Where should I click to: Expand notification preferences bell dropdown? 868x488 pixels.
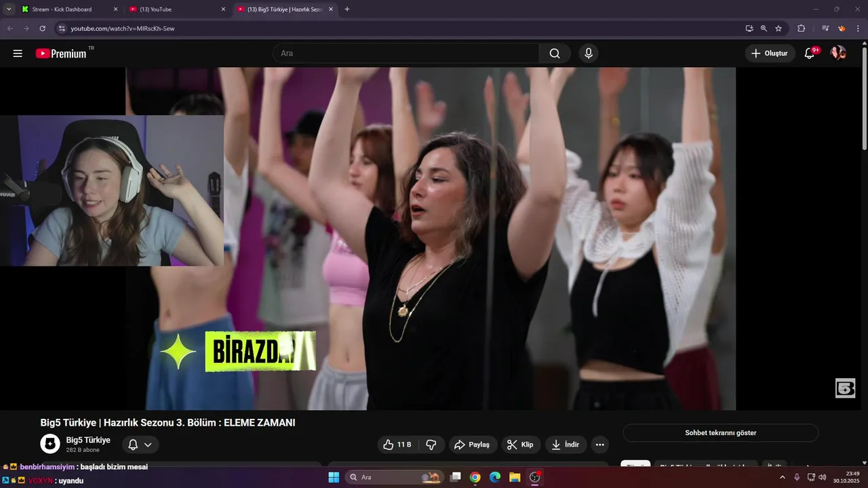(x=140, y=445)
